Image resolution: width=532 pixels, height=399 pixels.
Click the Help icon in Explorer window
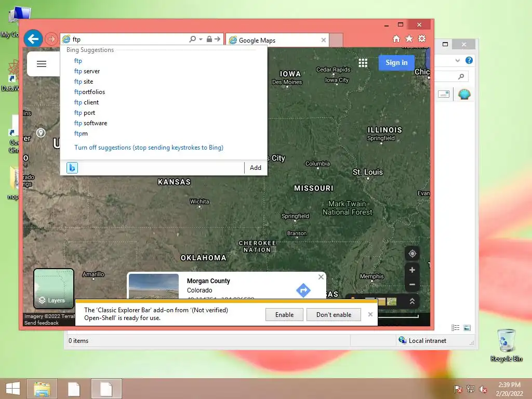469,60
